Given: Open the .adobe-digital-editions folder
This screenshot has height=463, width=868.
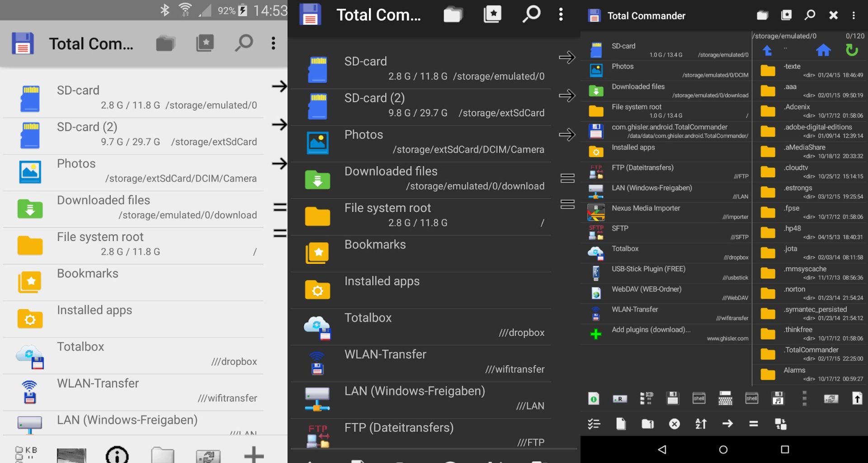Looking at the screenshot, I should [x=811, y=131].
